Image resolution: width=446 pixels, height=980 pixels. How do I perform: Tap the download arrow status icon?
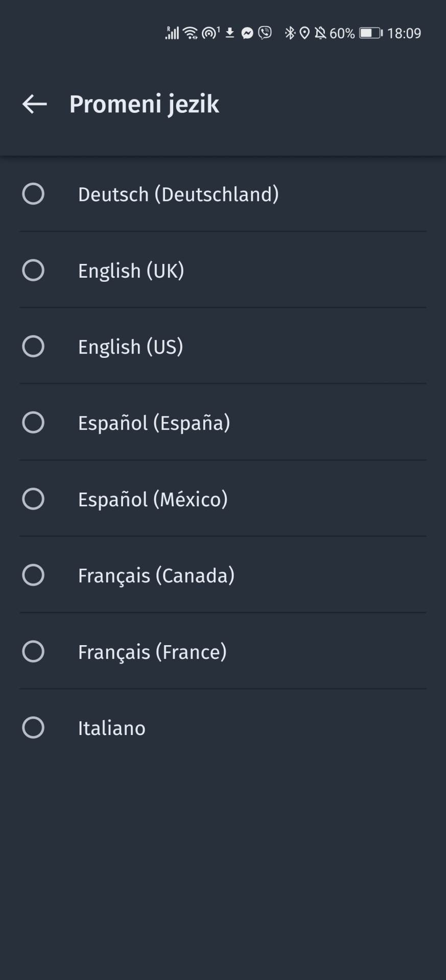click(x=230, y=33)
